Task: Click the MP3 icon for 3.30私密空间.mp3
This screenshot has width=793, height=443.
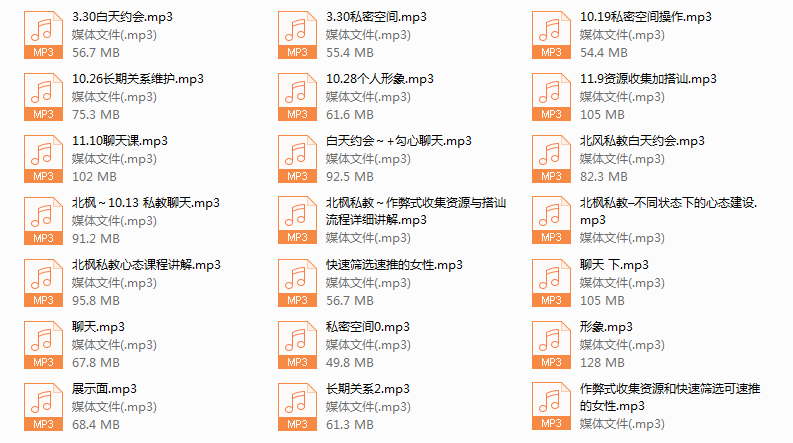Action: click(x=297, y=35)
